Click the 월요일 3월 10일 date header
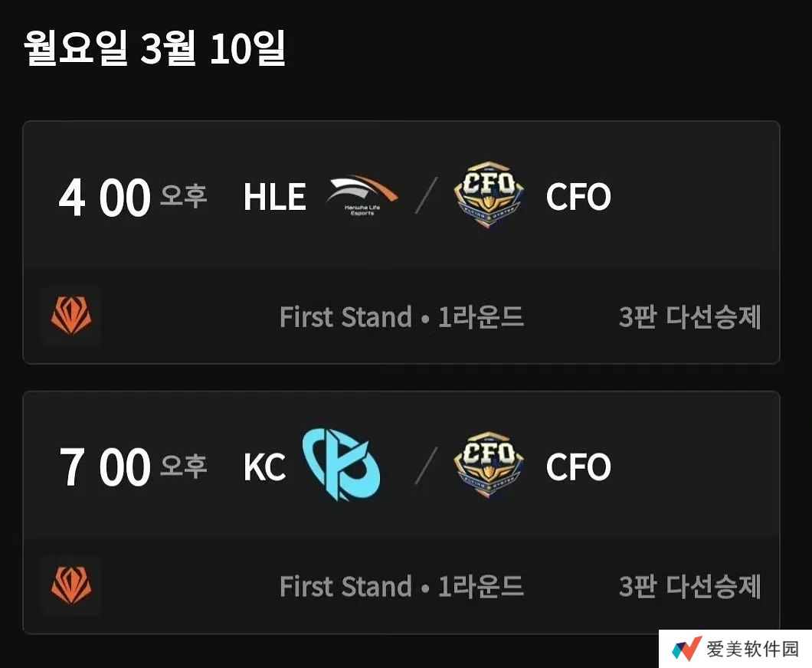This screenshot has width=812, height=668. [x=155, y=49]
